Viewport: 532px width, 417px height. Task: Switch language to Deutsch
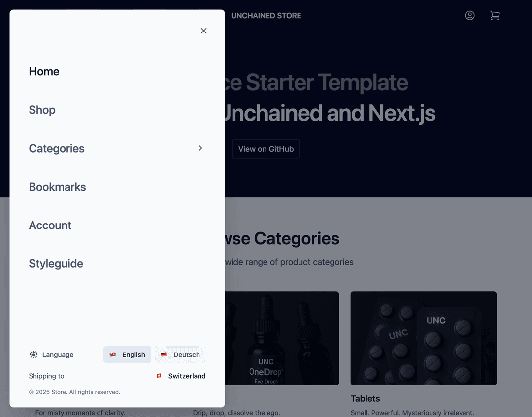point(180,354)
